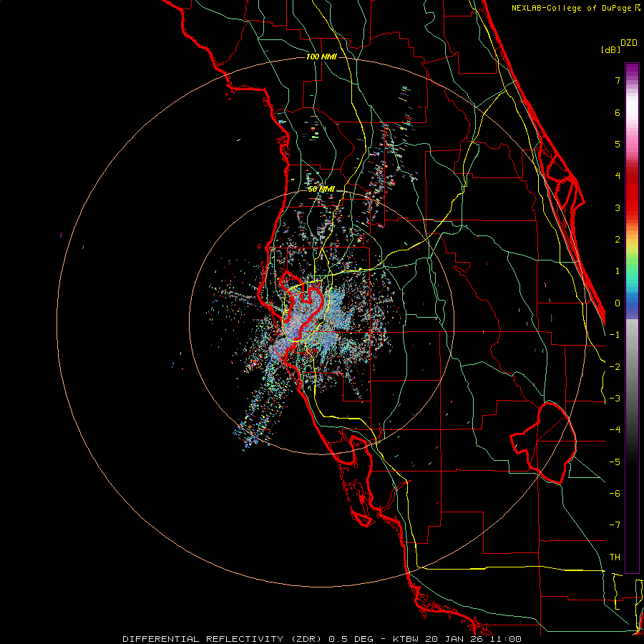The width and height of the screenshot is (644, 644).
Task: Click the DZD legend heading
Action: click(x=629, y=43)
